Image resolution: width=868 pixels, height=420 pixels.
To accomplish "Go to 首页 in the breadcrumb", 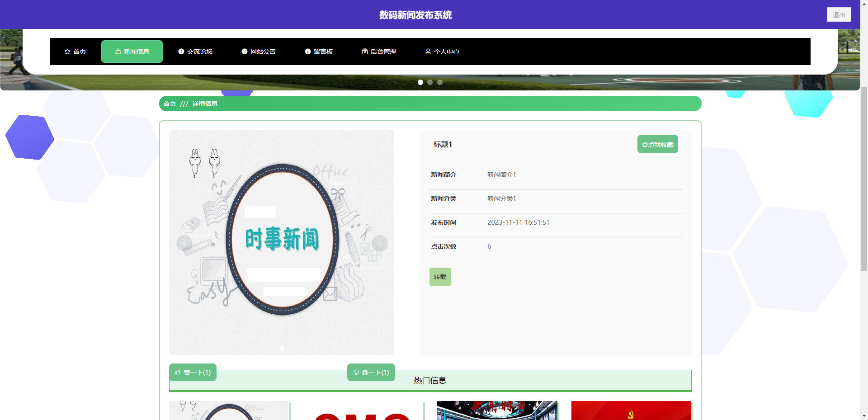I will click(170, 104).
